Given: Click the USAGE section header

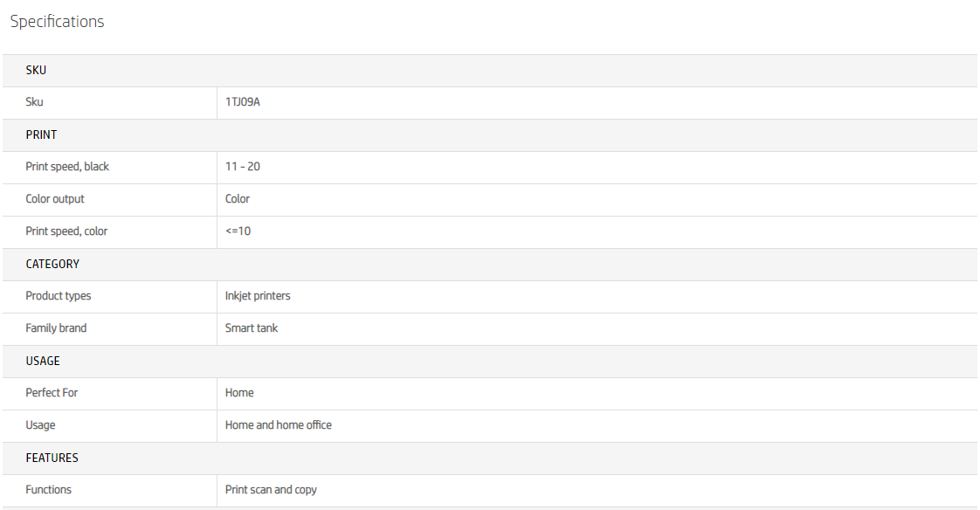Looking at the screenshot, I should [43, 361].
